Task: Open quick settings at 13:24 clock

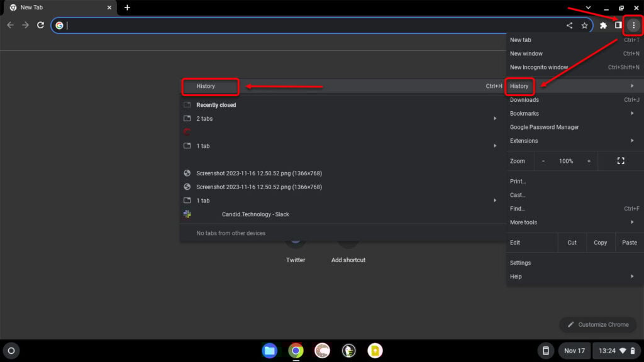Action: tap(617, 351)
